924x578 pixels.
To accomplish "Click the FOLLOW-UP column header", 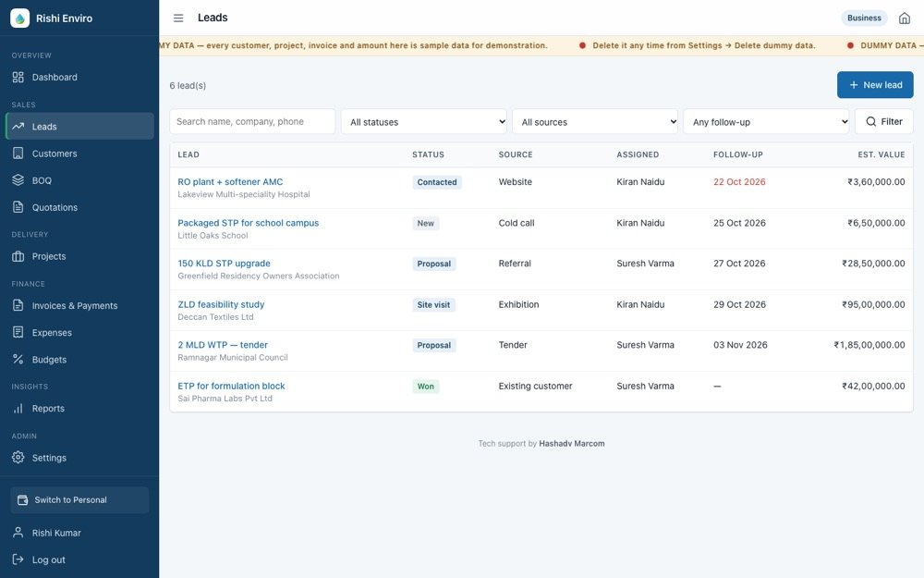I will coord(737,154).
